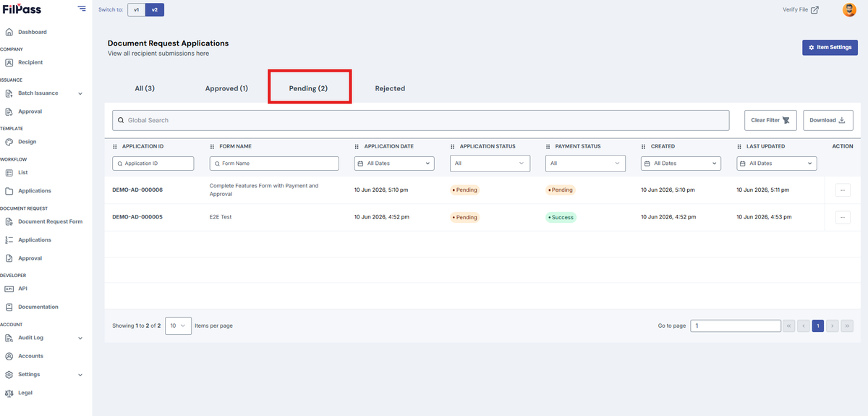Click the user avatar in top right

point(849,9)
